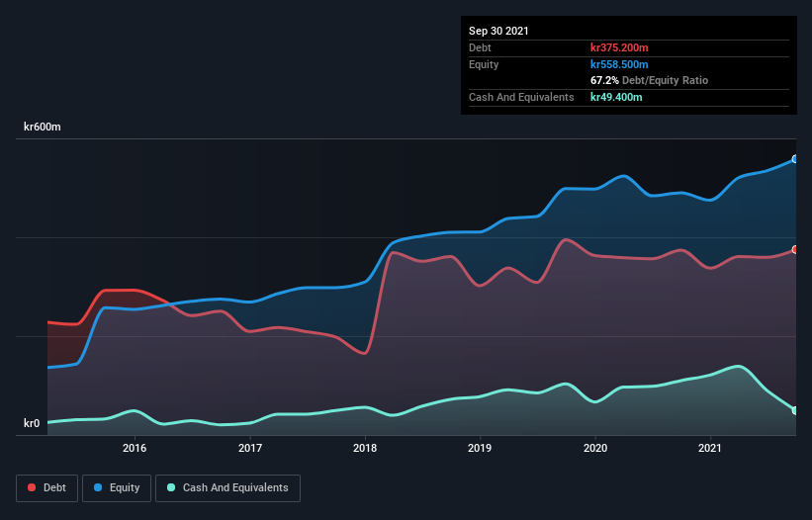Click the 2017 x-axis label
Image resolution: width=812 pixels, height=520 pixels.
(250, 448)
